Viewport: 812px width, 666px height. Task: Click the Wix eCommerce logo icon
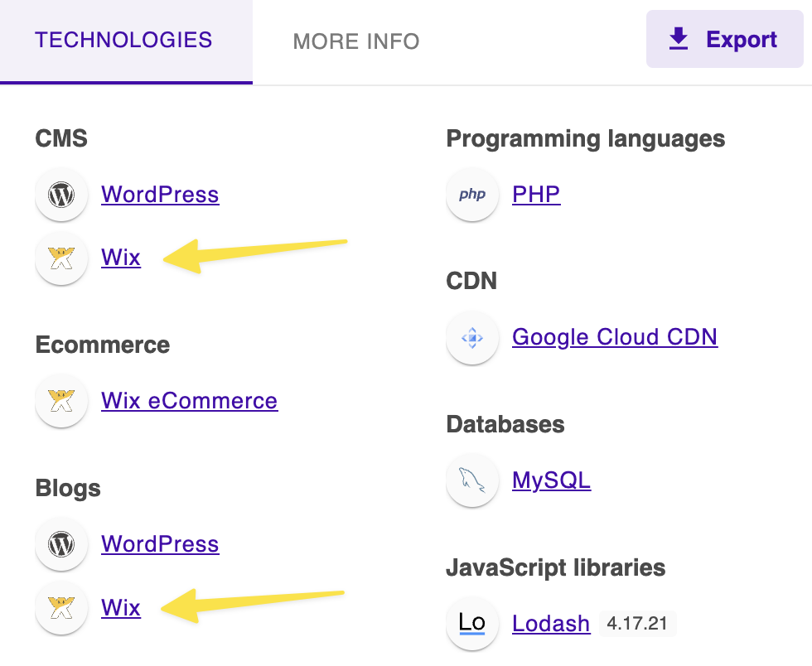pyautogui.click(x=61, y=401)
